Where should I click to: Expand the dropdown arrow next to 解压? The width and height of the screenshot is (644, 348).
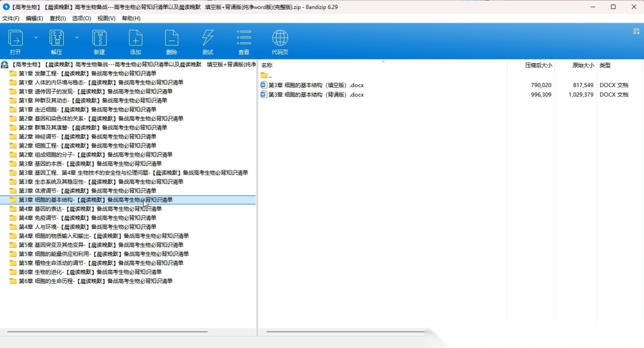coord(77,37)
